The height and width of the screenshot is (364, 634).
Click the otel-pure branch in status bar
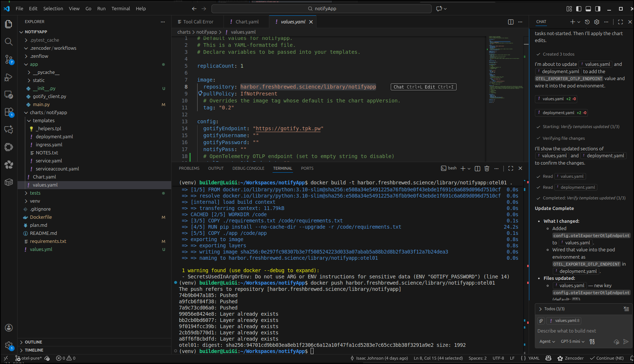click(x=29, y=358)
